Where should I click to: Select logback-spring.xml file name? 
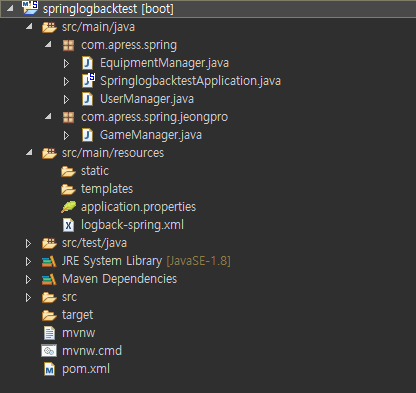click(132, 225)
